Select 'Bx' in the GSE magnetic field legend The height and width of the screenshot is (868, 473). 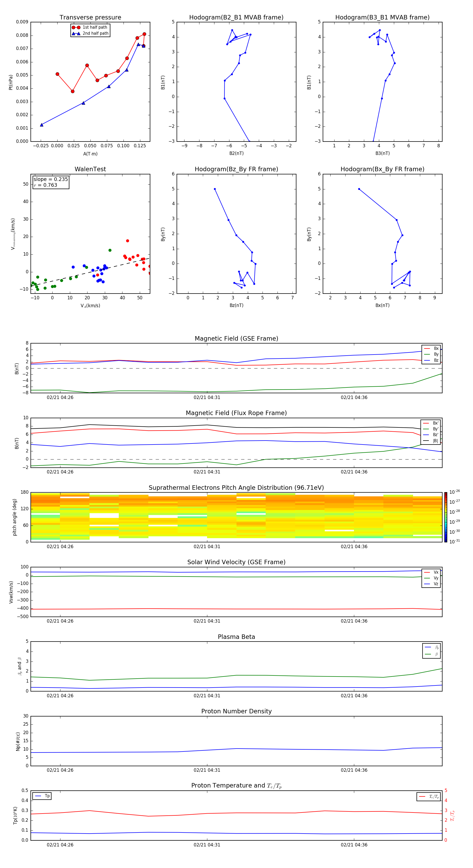(431, 349)
